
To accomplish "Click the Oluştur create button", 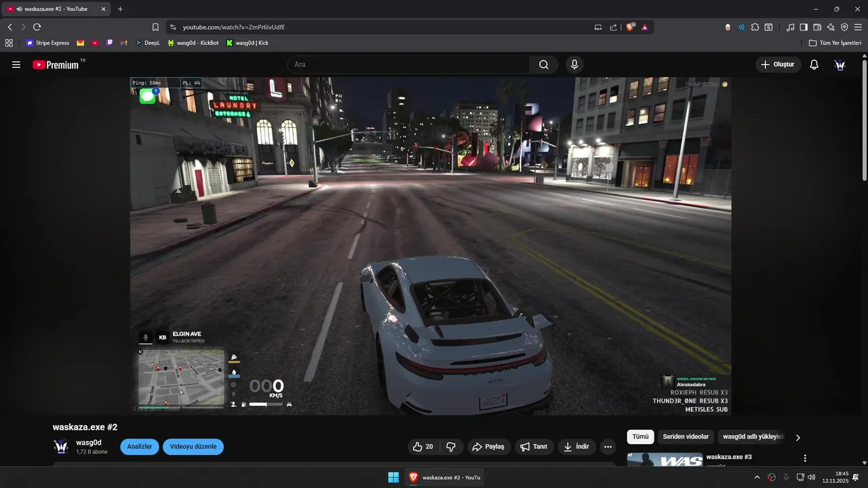I will [778, 64].
